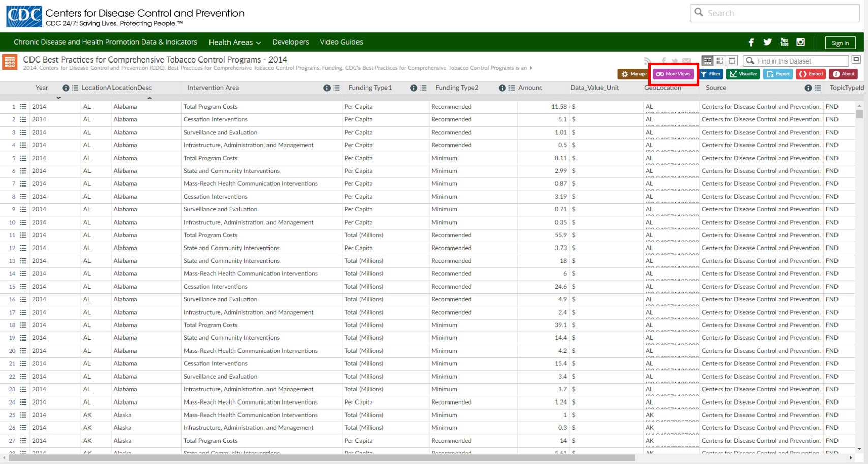This screenshot has height=464, width=868.
Task: Open the row 1 menu icon
Action: click(x=23, y=107)
